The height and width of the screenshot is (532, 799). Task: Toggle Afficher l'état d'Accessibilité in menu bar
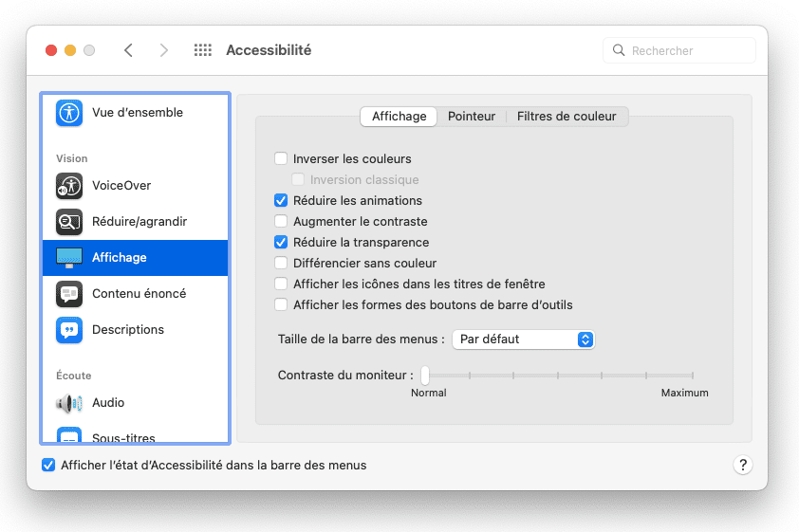(48, 466)
